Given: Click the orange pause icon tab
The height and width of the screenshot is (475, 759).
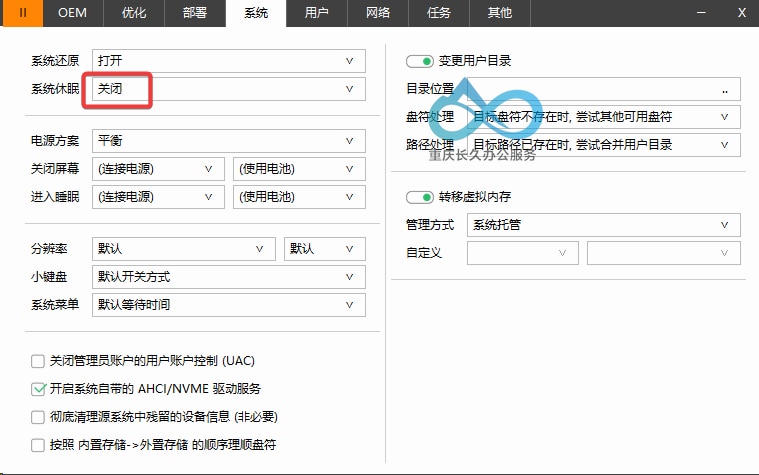Looking at the screenshot, I should coord(23,13).
